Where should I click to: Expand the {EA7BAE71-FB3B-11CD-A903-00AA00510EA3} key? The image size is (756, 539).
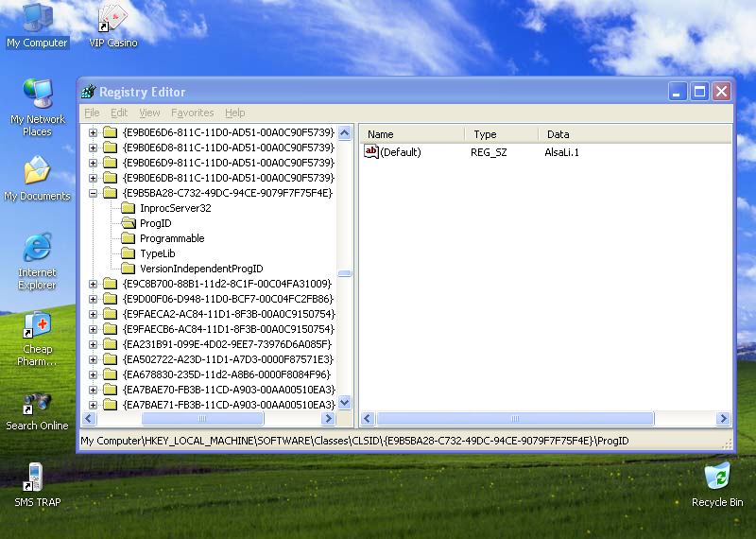[93, 405]
